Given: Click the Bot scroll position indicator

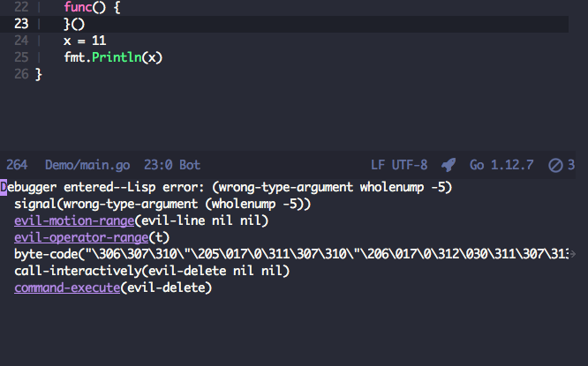Looking at the screenshot, I should 190,165.
